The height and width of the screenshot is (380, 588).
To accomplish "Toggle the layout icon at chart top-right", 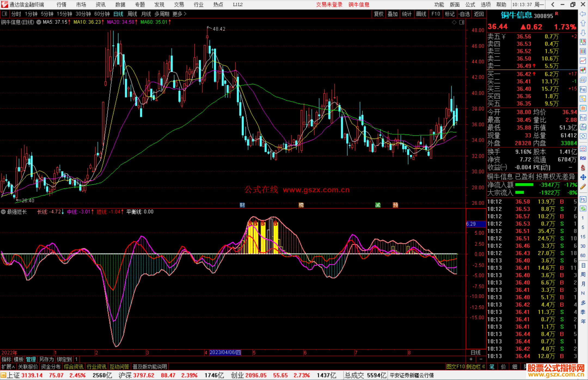I will (x=462, y=22).
